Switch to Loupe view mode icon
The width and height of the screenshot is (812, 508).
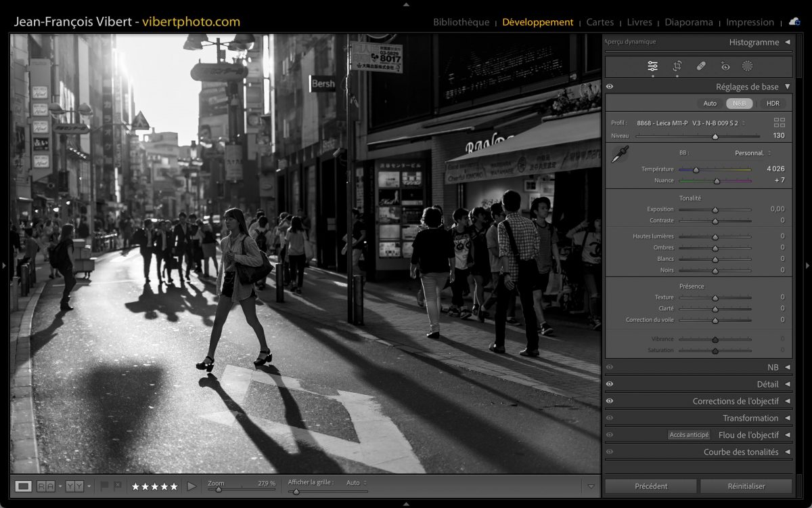coord(24,486)
